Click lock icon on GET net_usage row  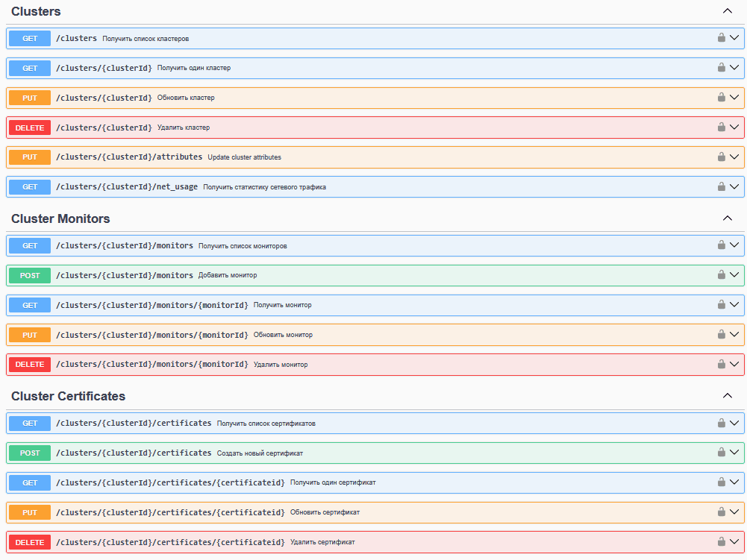point(721,187)
